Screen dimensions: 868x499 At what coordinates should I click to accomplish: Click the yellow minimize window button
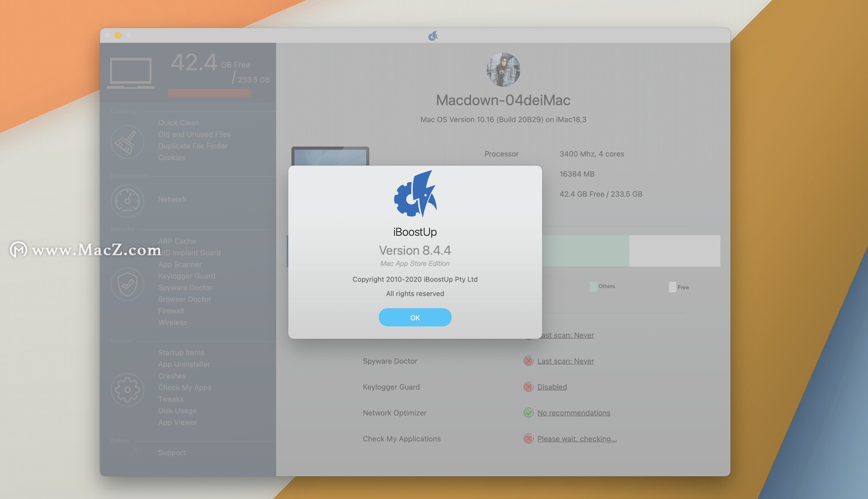[x=118, y=35]
